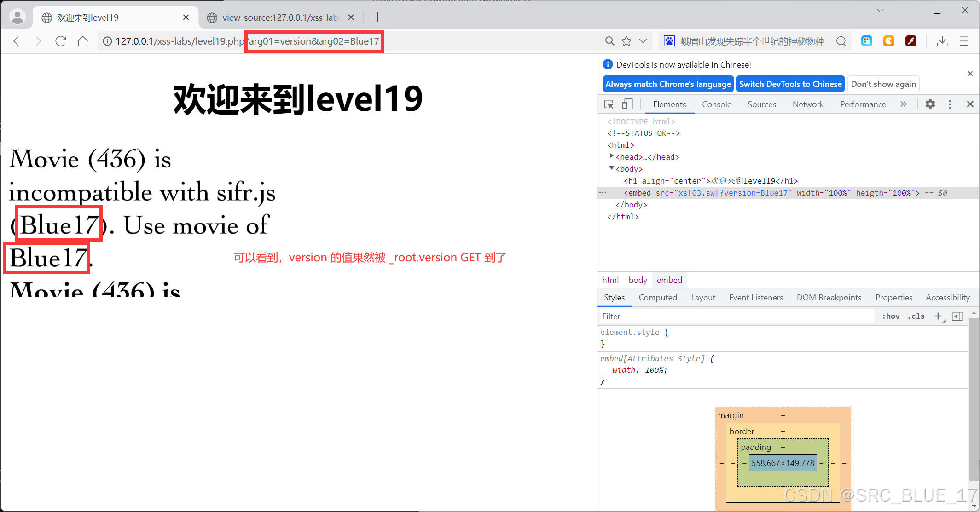The height and width of the screenshot is (512, 980).
Task: Open the DevTools three-dot customize menu
Action: click(950, 104)
